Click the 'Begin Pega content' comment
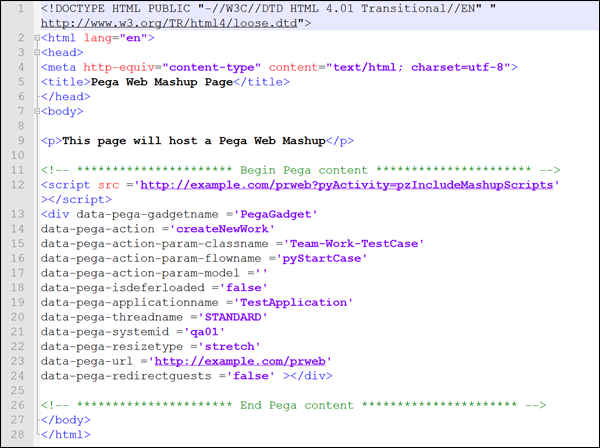The image size is (600, 448). (x=300, y=170)
